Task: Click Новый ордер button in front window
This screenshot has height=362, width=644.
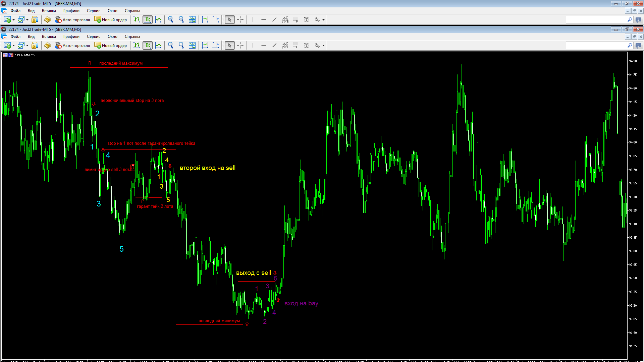Action: (x=111, y=46)
